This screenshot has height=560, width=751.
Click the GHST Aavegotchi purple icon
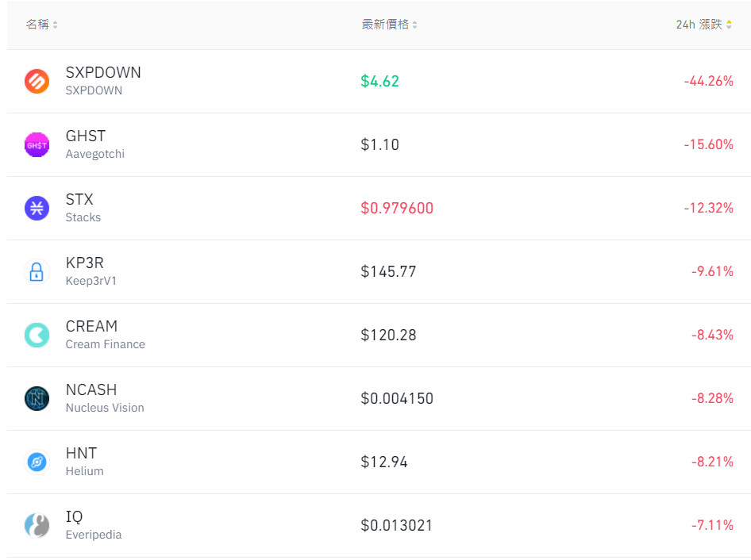[37, 144]
